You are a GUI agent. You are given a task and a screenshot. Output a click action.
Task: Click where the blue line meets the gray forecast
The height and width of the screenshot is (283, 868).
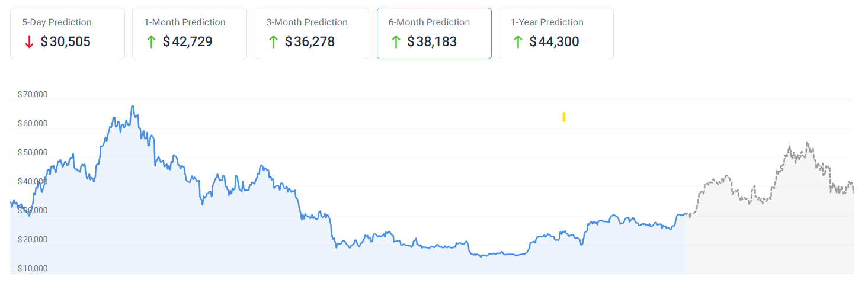point(686,214)
